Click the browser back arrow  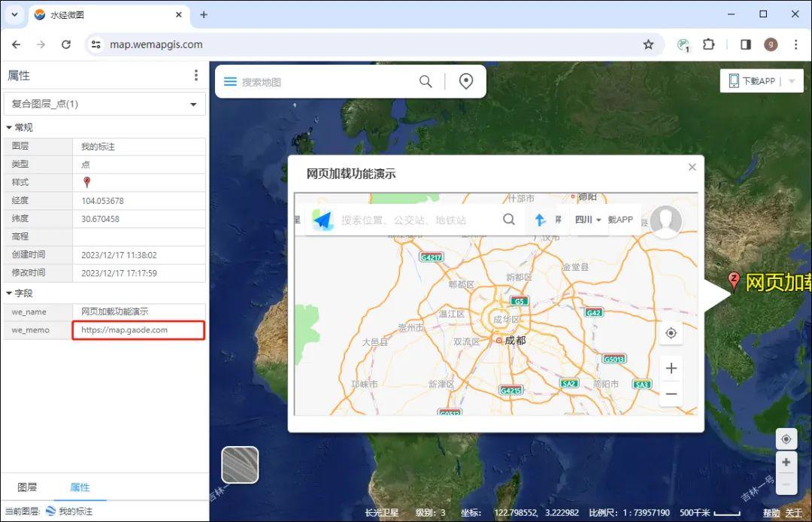pos(16,44)
